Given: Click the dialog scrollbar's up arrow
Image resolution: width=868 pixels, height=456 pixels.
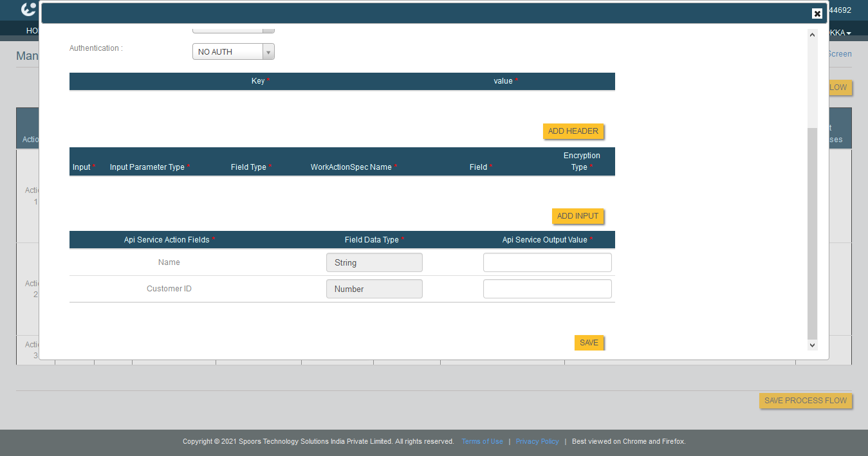Looking at the screenshot, I should (x=812, y=35).
